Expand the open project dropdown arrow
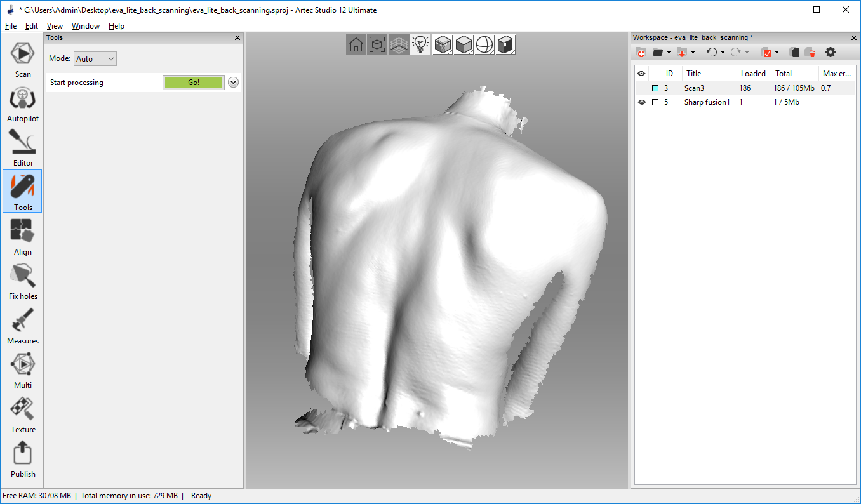 (x=669, y=53)
